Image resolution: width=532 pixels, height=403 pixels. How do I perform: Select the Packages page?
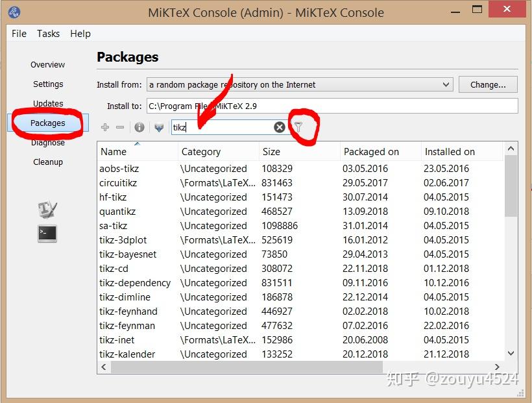coord(48,123)
